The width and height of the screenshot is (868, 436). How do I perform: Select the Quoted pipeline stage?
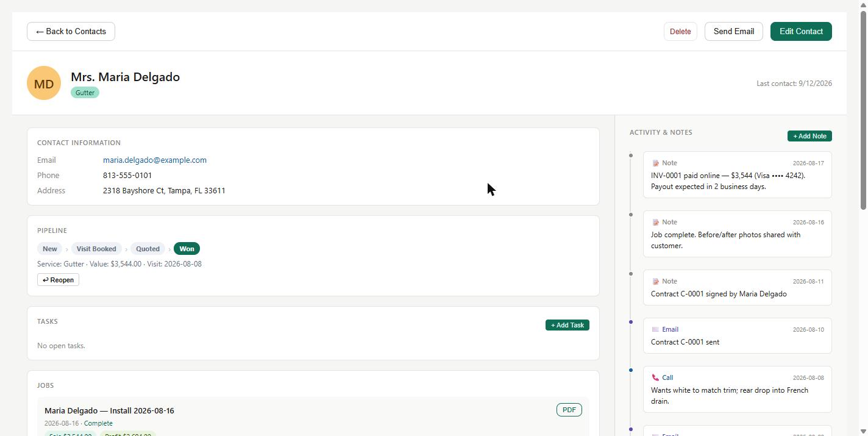pos(148,249)
